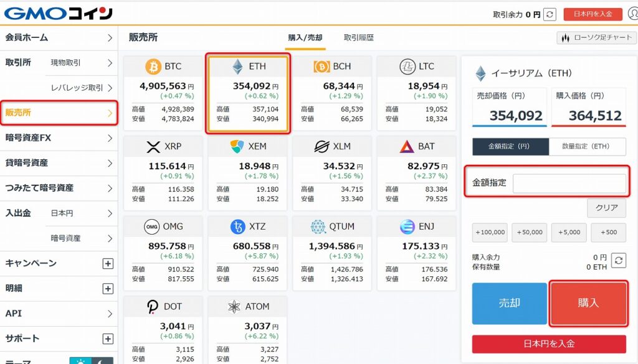Add +500 yen to amount
Image resolution: width=638 pixels, height=364 pixels.
pyautogui.click(x=608, y=232)
